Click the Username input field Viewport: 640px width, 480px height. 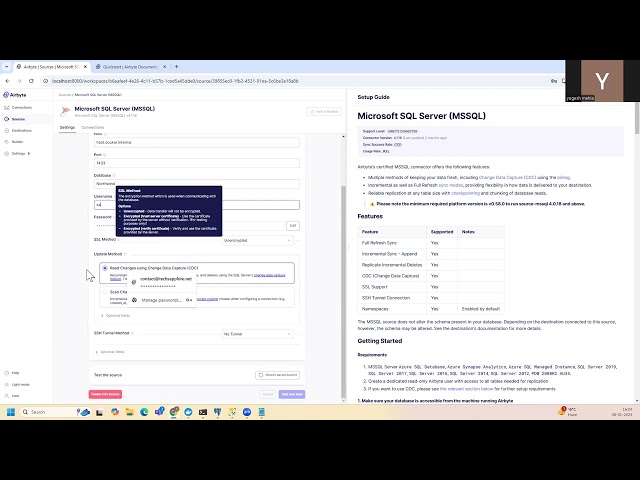click(197, 204)
